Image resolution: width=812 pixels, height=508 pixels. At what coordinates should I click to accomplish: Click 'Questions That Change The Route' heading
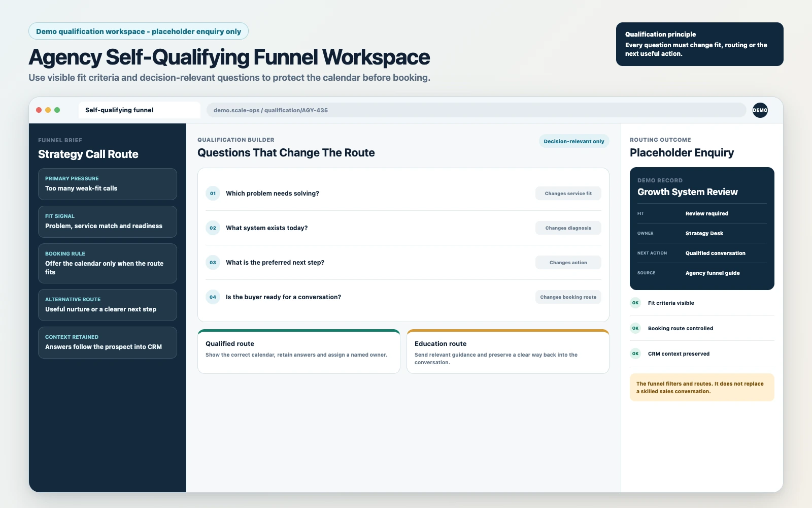[286, 153]
